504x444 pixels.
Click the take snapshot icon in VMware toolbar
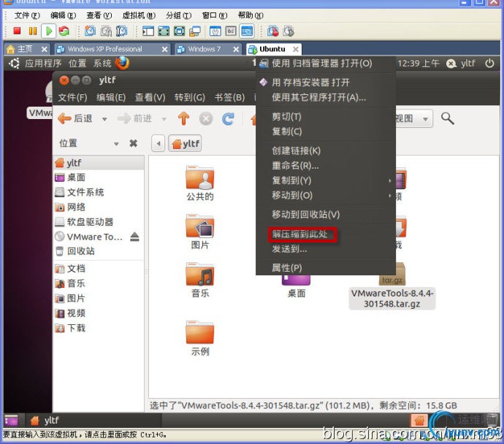(90, 31)
